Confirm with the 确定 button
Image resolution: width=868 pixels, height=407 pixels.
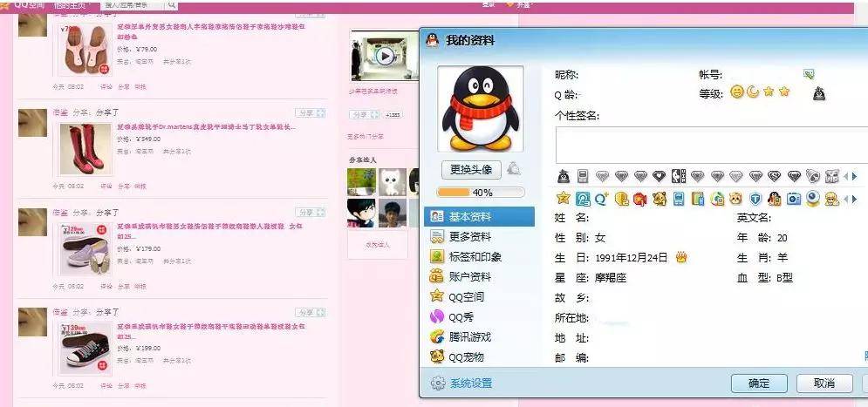pos(759,383)
